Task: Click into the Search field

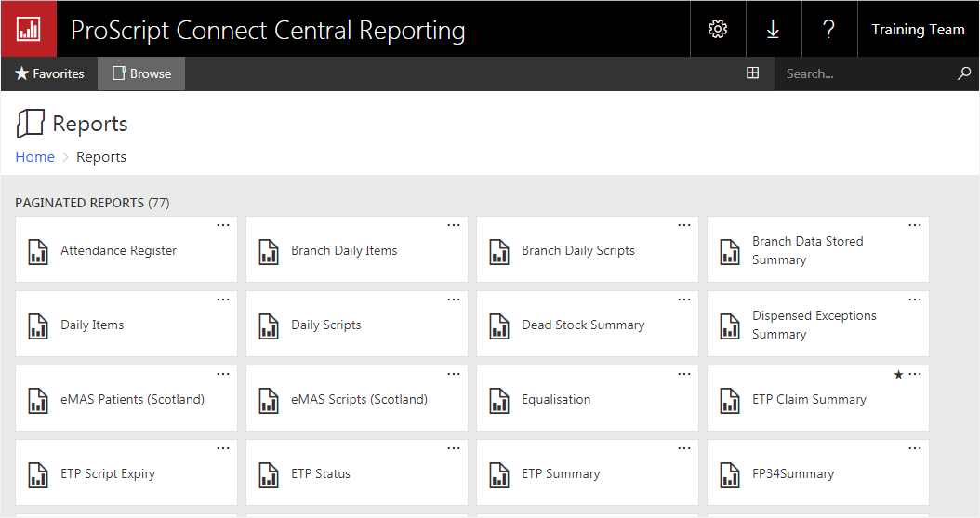Action: pyautogui.click(x=866, y=73)
